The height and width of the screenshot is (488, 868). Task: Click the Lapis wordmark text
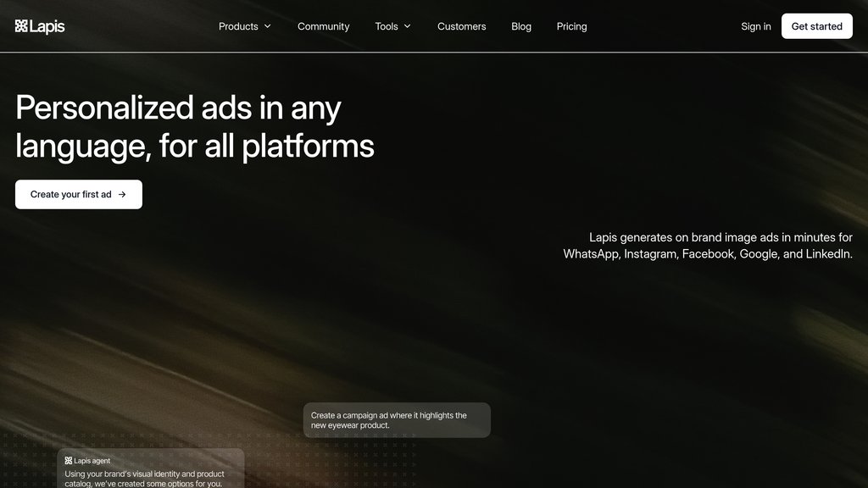47,26
